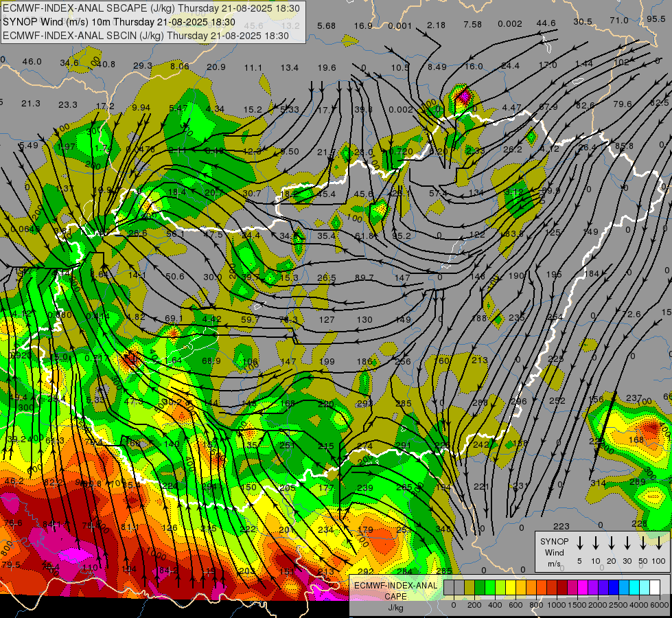
Task: Click the 'J/kg' unit label in the legend
Action: tap(395, 608)
